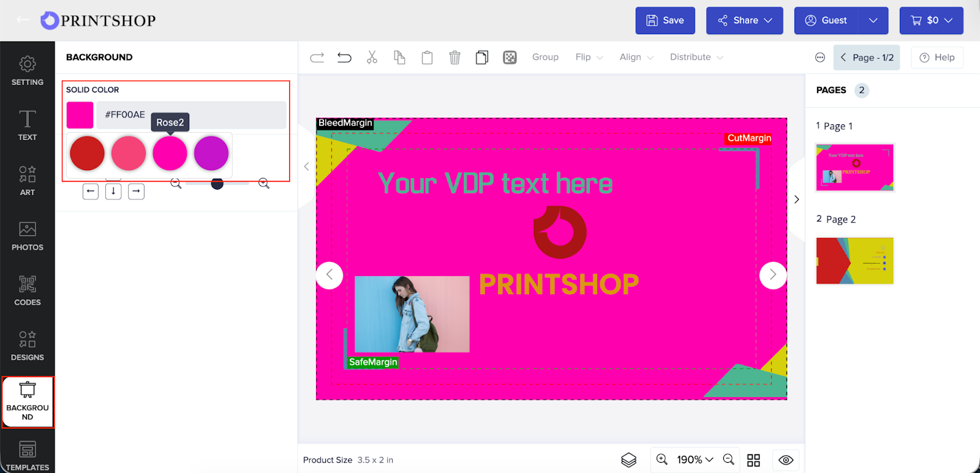This screenshot has width=980, height=473.
Task: Open the layers stack icon
Action: point(628,460)
